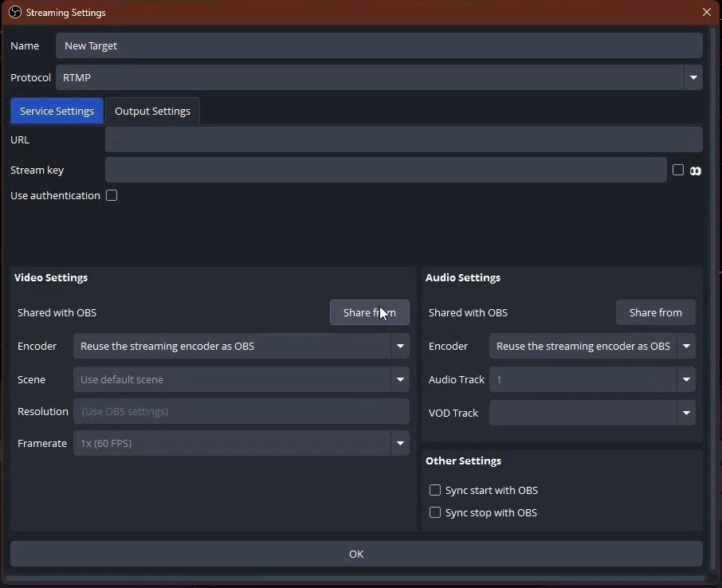722x588 pixels.
Task: Toggle the show stream key checkbox
Action: (x=678, y=170)
